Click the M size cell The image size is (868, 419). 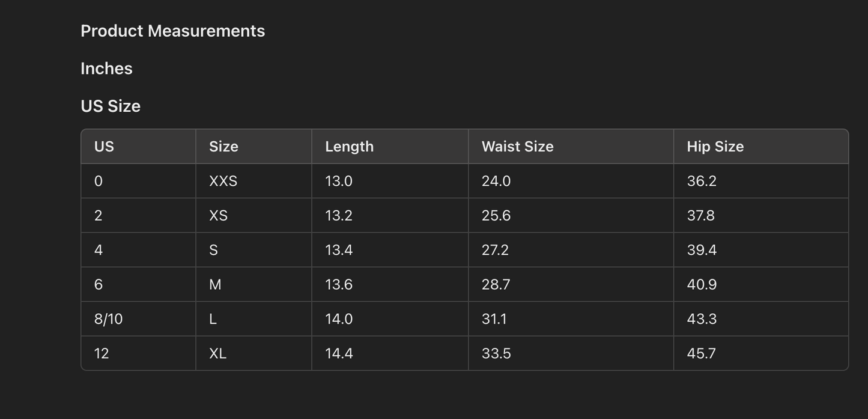215,284
